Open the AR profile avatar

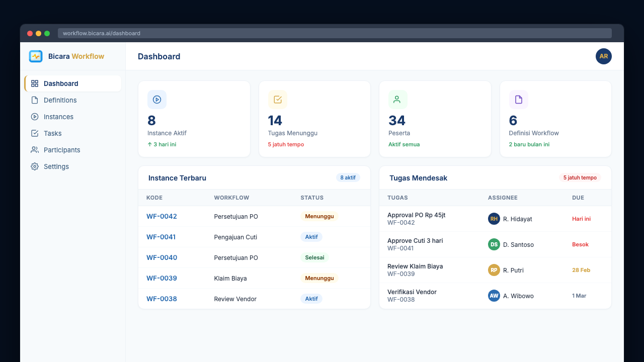(x=603, y=56)
